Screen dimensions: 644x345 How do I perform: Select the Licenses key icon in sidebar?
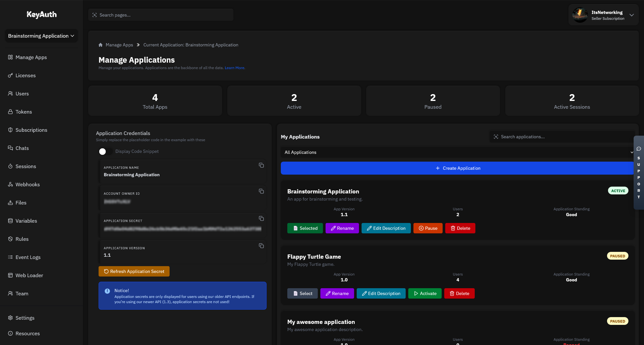(x=10, y=75)
